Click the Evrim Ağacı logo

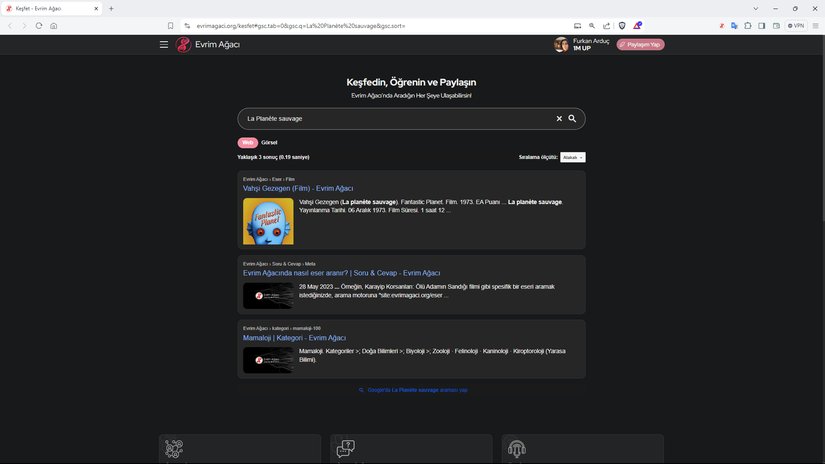coord(208,45)
